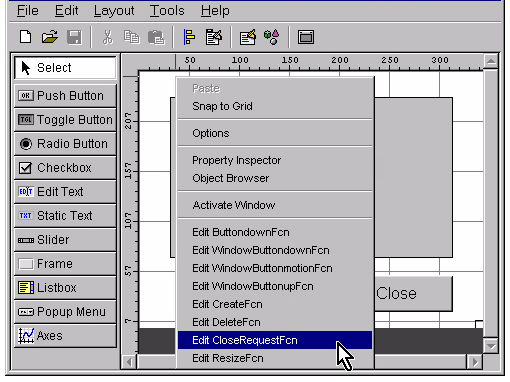The width and height of the screenshot is (510, 382).
Task: Select the Slider component tool
Action: tap(65, 240)
